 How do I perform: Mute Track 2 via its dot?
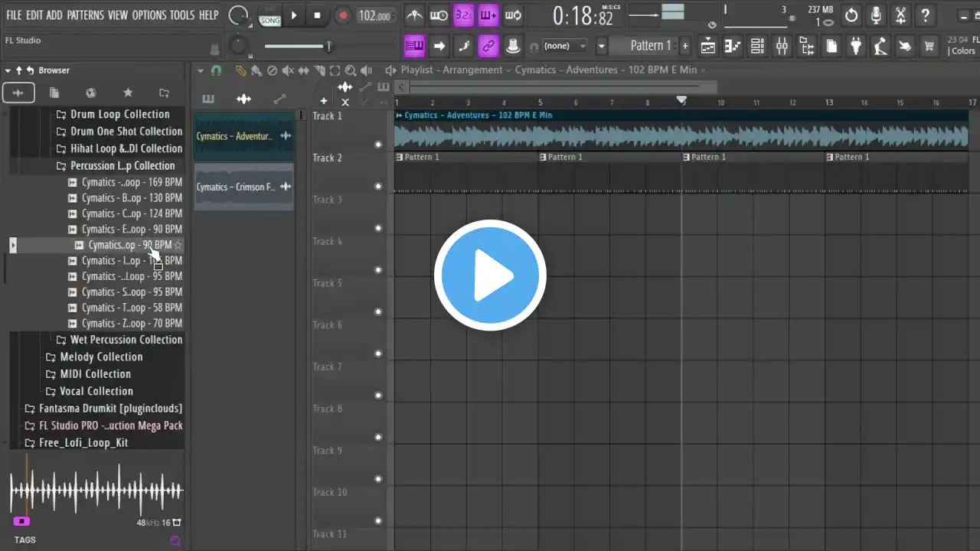pos(377,186)
